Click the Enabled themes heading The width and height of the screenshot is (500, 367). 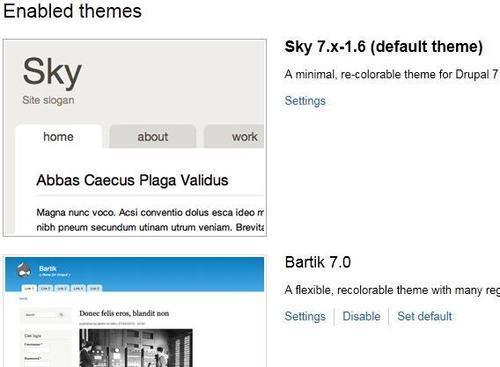72,11
